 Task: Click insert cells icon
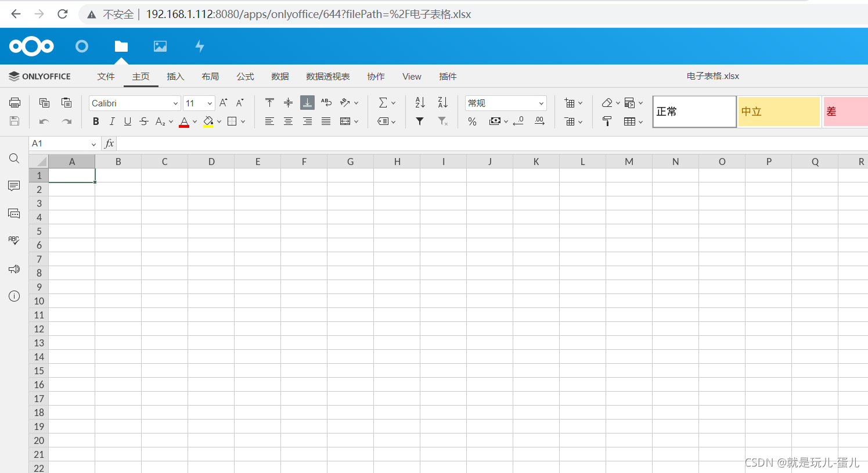570,103
